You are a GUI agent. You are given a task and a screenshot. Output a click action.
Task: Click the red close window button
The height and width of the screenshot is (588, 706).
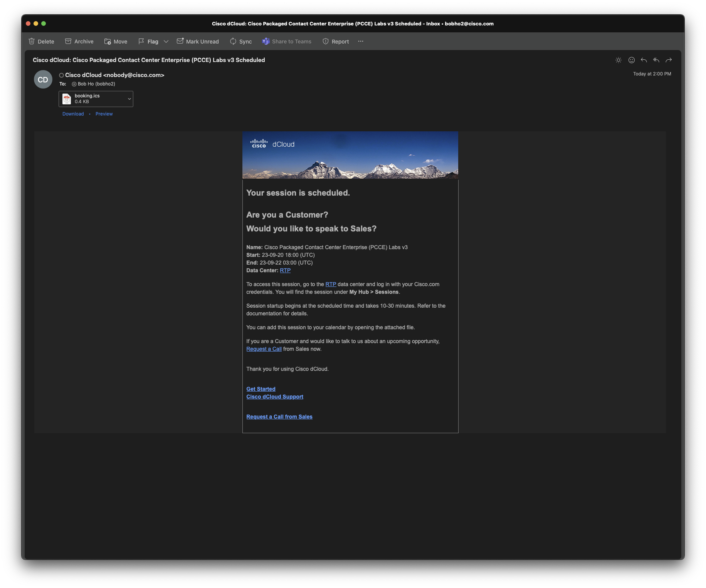[x=28, y=23]
